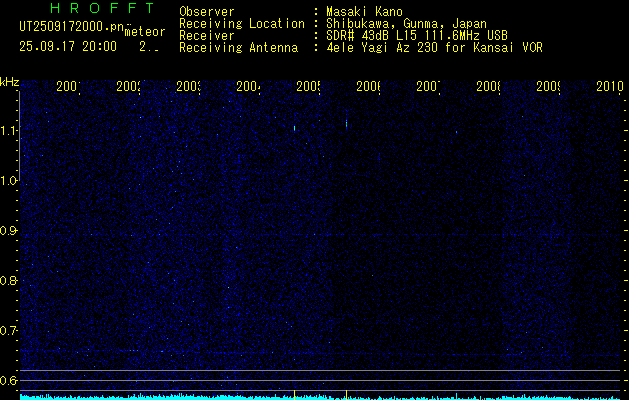Click the word meteor in the header
The image size is (629, 400).
(145, 32)
